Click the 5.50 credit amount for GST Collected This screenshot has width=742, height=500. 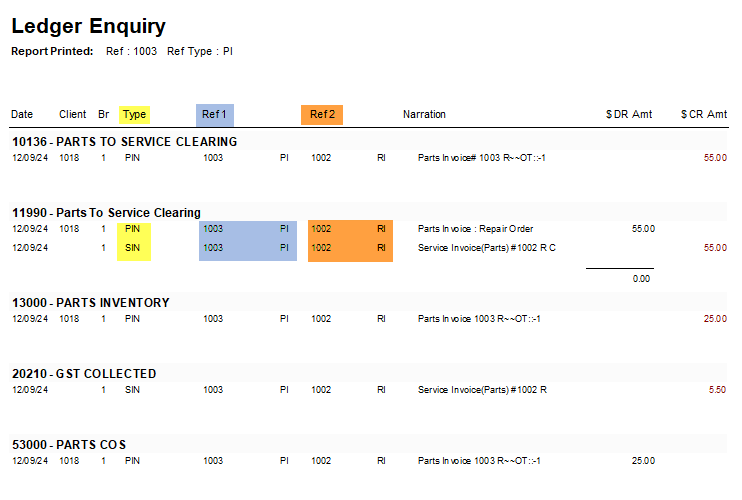717,390
